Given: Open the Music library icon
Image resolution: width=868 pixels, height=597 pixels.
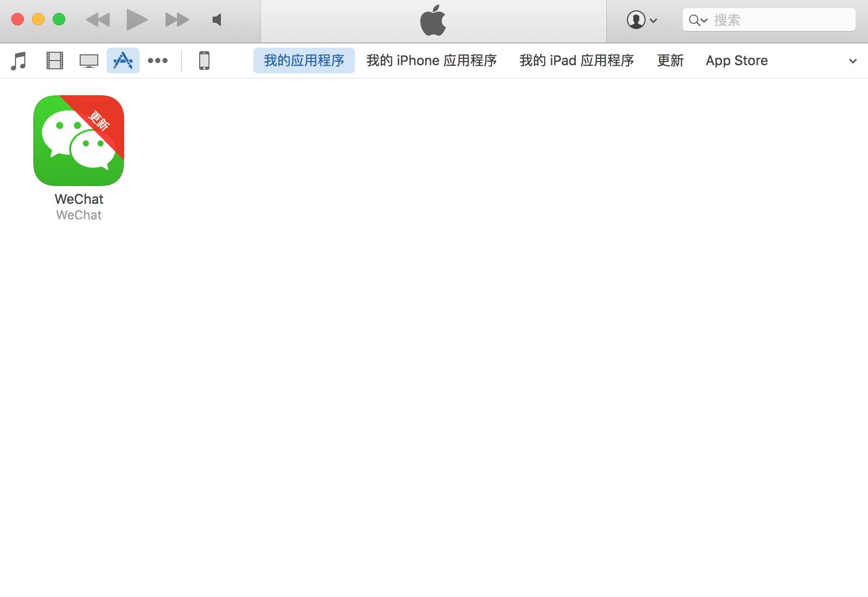Looking at the screenshot, I should [x=19, y=61].
